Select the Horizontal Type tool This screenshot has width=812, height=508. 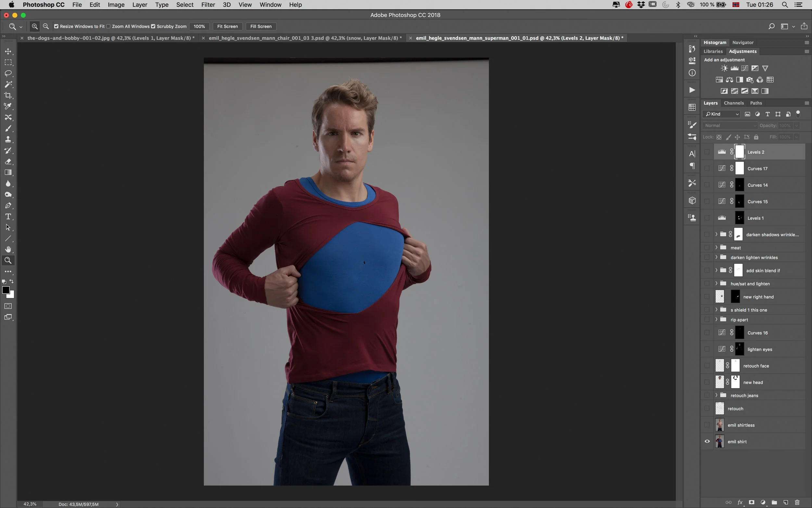[8, 216]
